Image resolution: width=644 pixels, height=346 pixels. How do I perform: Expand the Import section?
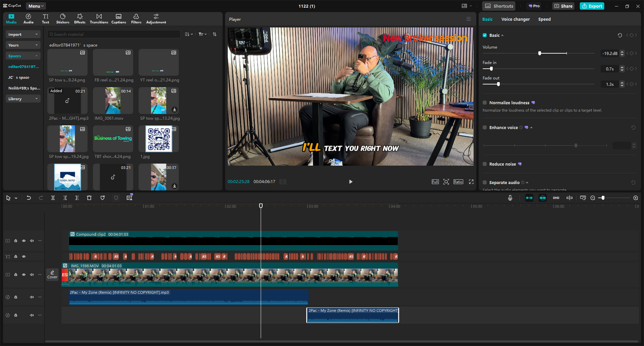point(23,34)
